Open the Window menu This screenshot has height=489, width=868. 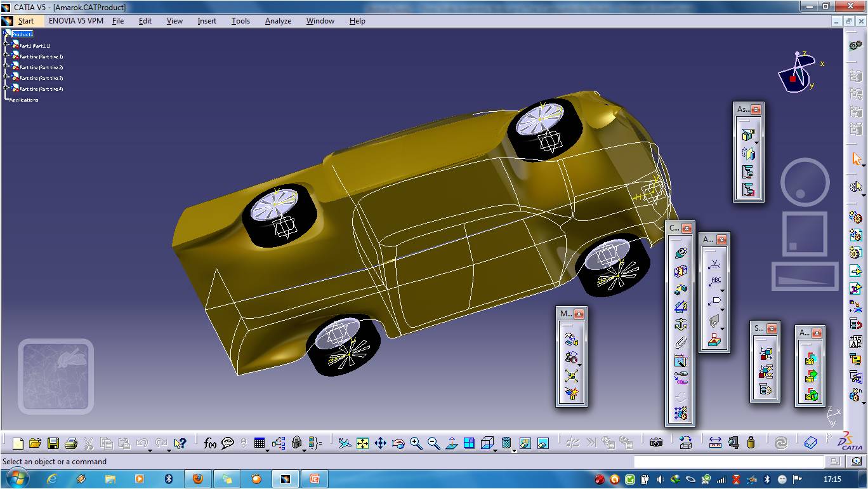tap(320, 21)
